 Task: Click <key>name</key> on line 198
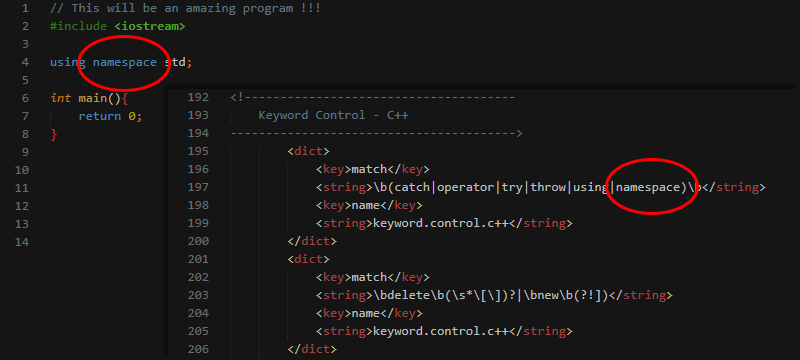click(x=369, y=205)
